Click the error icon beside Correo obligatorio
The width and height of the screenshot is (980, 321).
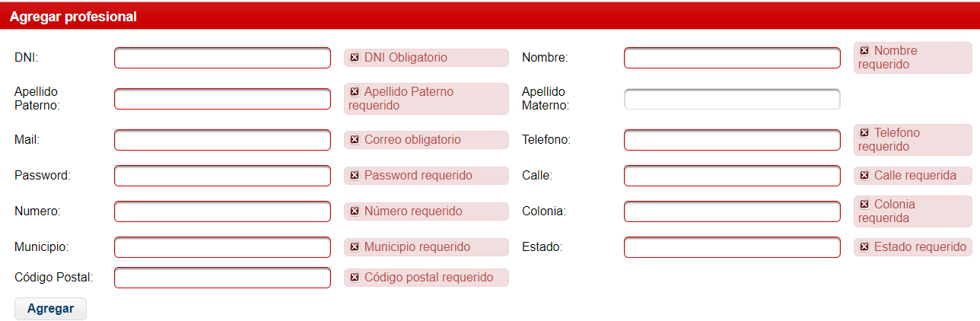pyautogui.click(x=355, y=140)
